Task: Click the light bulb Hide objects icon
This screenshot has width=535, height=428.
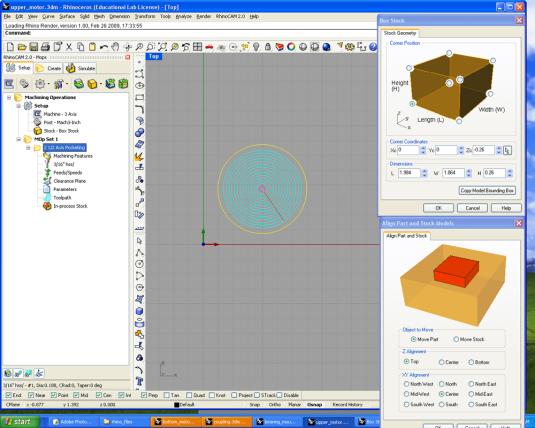Action: coord(256,47)
